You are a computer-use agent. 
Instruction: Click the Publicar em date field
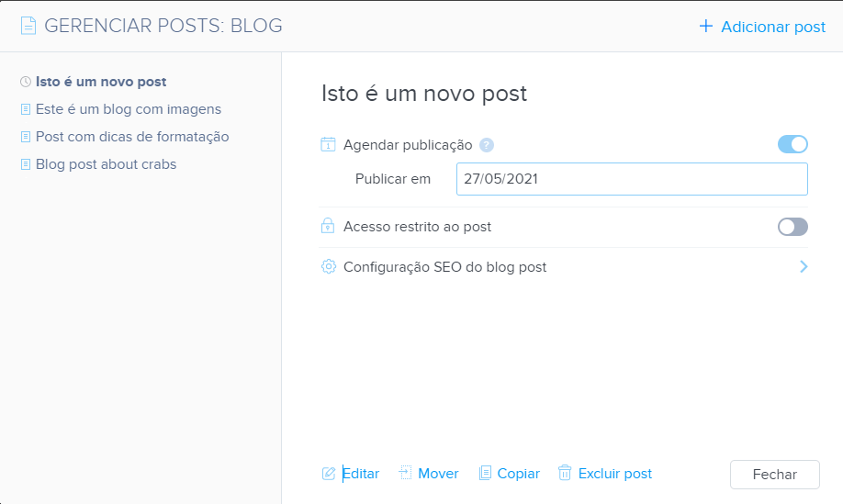[632, 179]
